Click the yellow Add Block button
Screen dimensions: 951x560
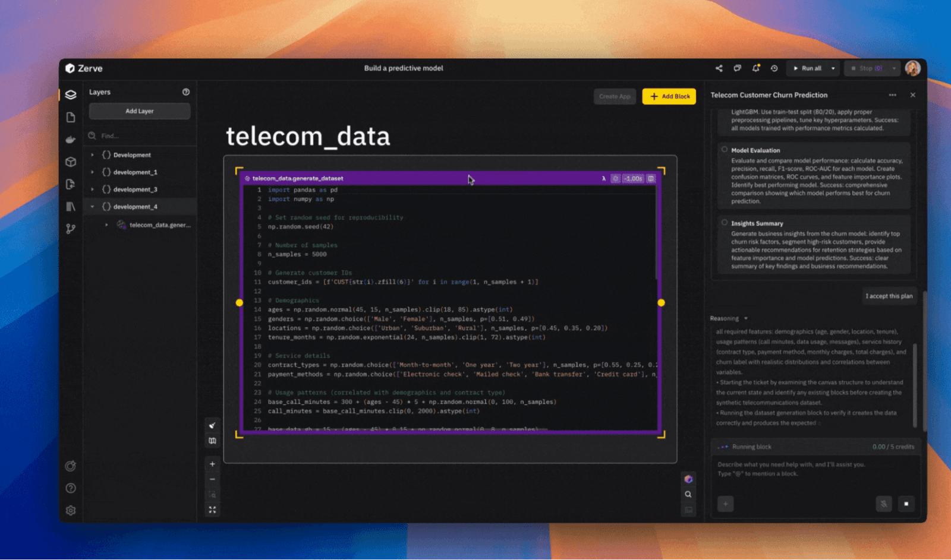point(669,96)
